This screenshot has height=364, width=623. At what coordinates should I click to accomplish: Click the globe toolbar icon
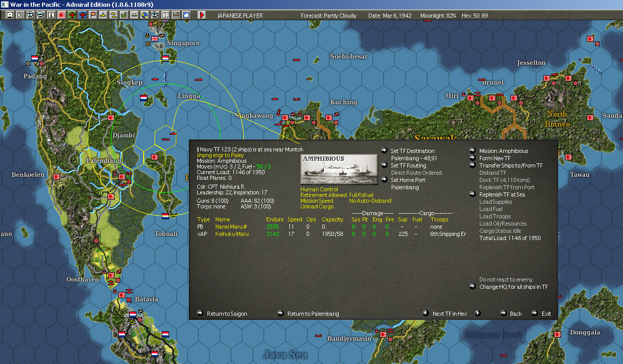144,15
